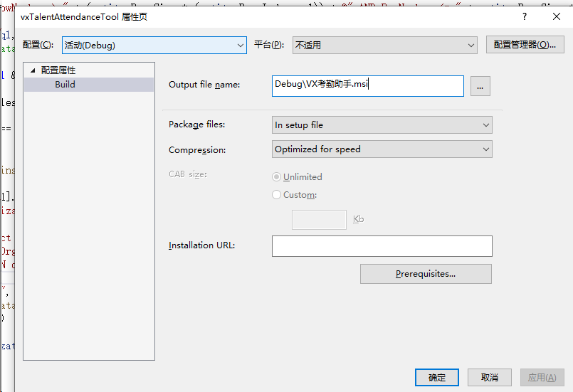This screenshot has width=573, height=392.
Task: Open the Prerequisites dialog
Action: [426, 274]
